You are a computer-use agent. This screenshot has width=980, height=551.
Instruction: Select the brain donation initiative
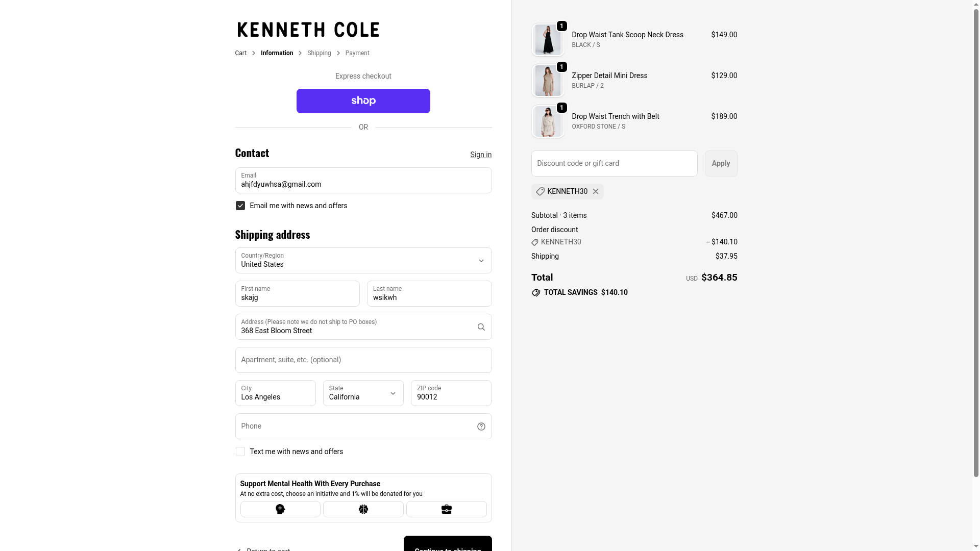tap(363, 509)
